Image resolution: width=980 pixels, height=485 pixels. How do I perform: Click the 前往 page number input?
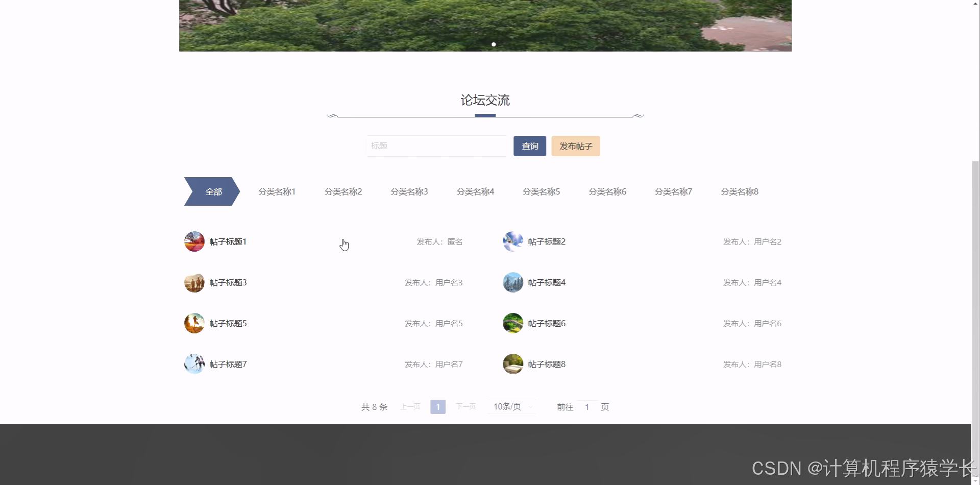(587, 407)
